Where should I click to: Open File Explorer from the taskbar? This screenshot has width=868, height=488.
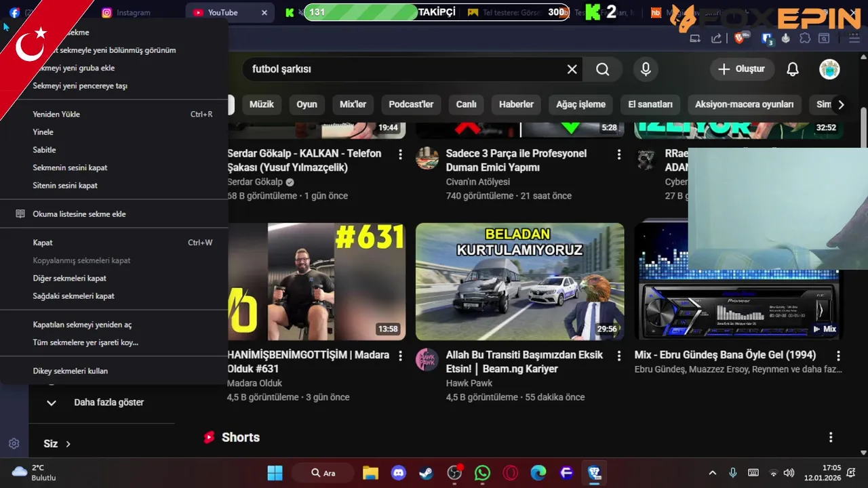click(x=370, y=473)
